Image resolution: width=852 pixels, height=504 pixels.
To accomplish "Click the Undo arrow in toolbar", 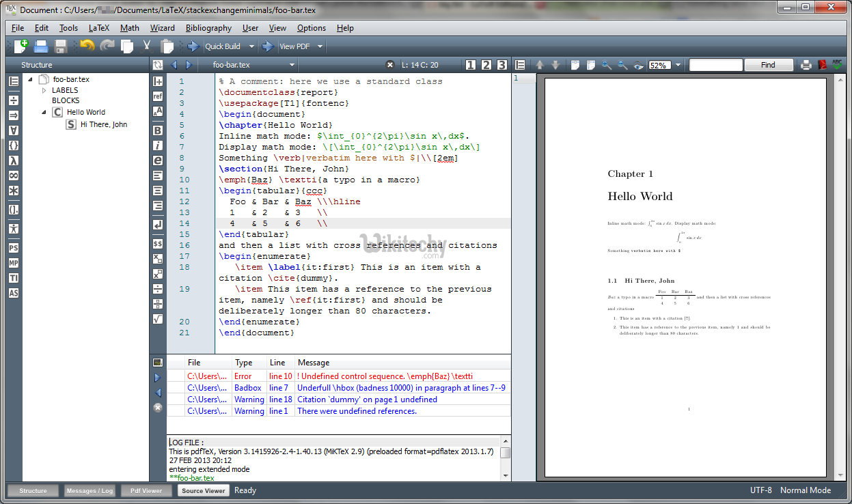I will coord(87,46).
